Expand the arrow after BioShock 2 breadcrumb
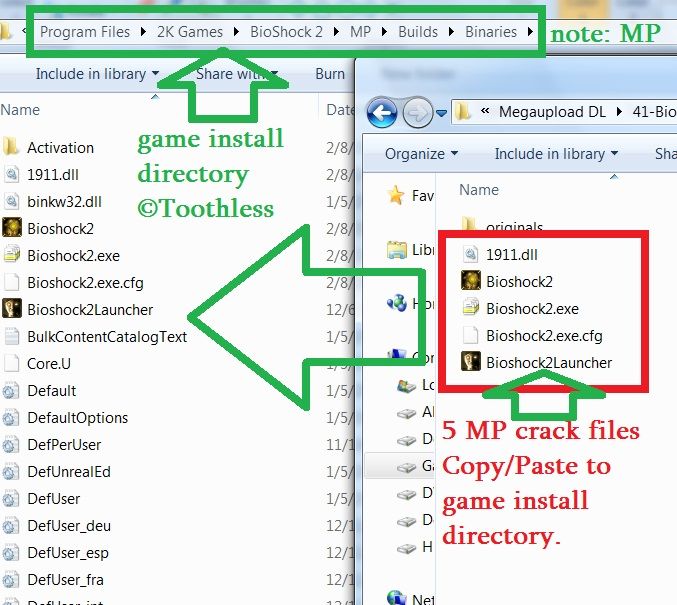Image resolution: width=677 pixels, height=605 pixels. point(336,32)
